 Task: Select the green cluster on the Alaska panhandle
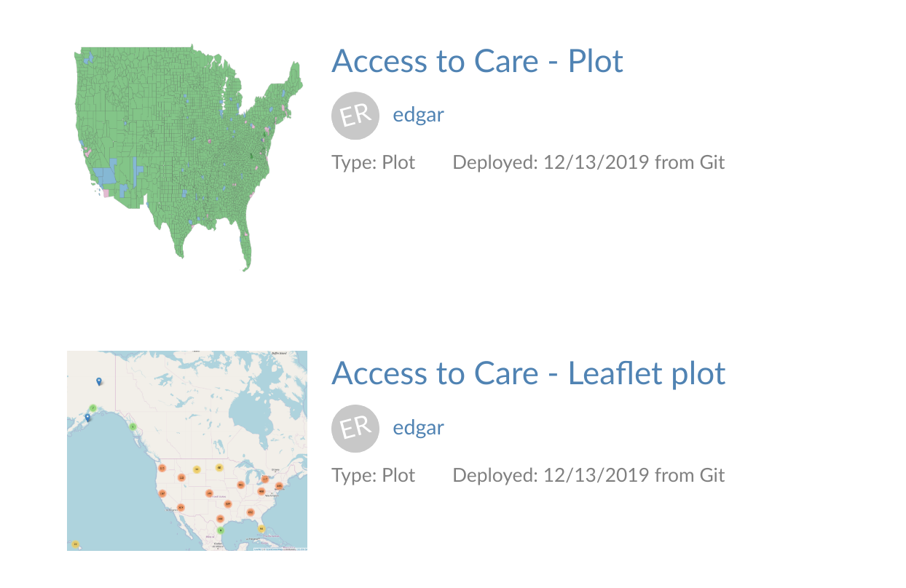[x=133, y=426]
